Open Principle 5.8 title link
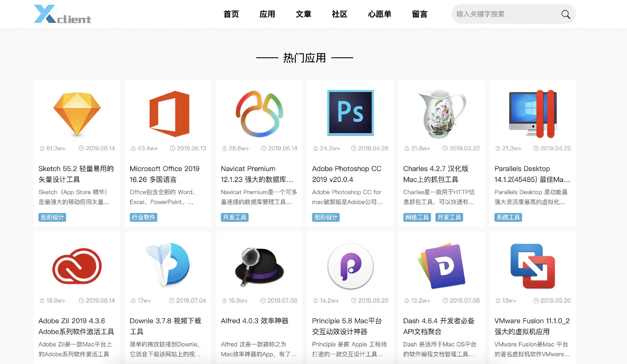 347,326
